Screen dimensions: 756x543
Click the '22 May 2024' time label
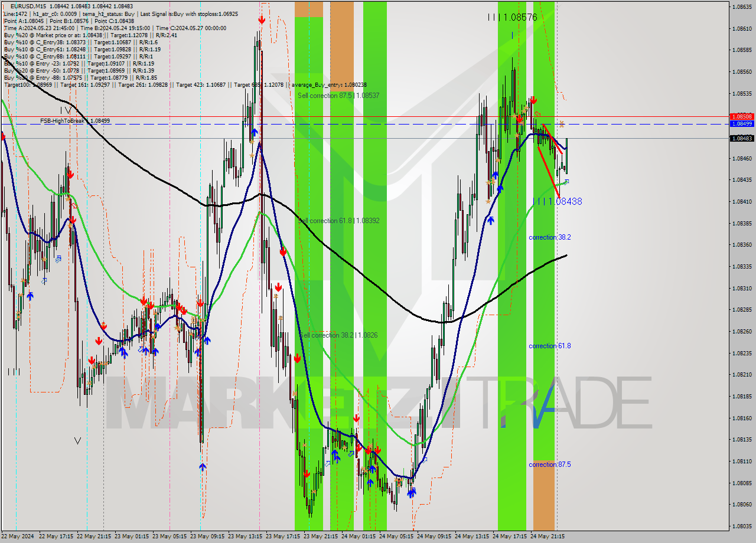click(18, 537)
